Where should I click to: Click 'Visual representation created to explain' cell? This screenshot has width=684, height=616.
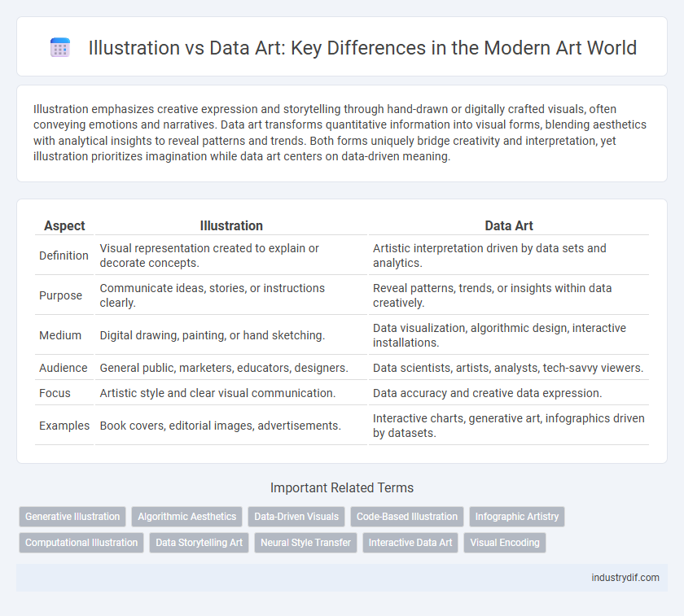coord(231,256)
